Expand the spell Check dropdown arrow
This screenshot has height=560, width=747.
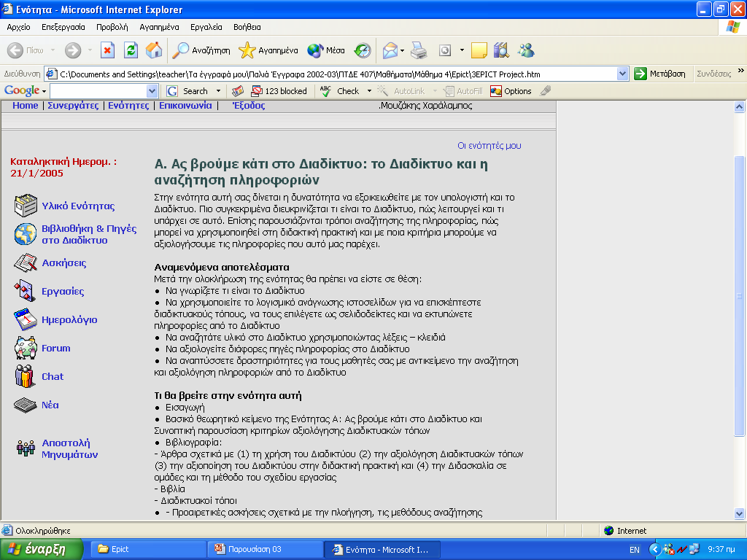[x=369, y=91]
